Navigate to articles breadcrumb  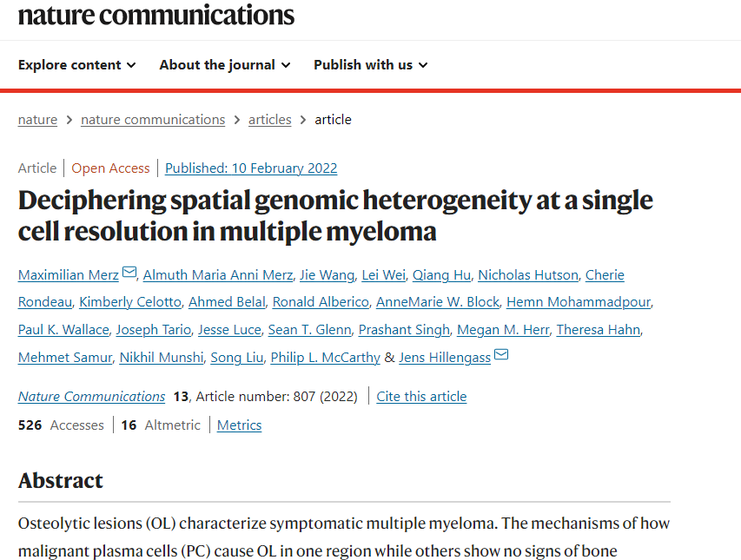[270, 120]
